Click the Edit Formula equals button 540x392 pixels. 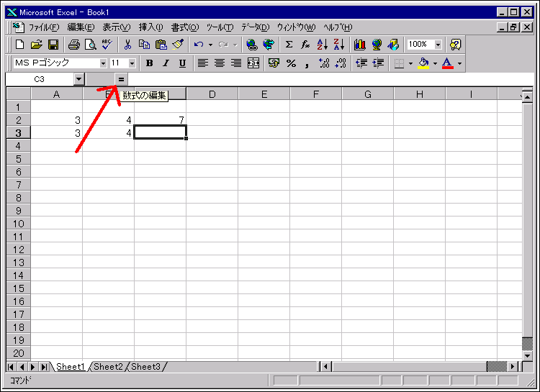coord(121,79)
